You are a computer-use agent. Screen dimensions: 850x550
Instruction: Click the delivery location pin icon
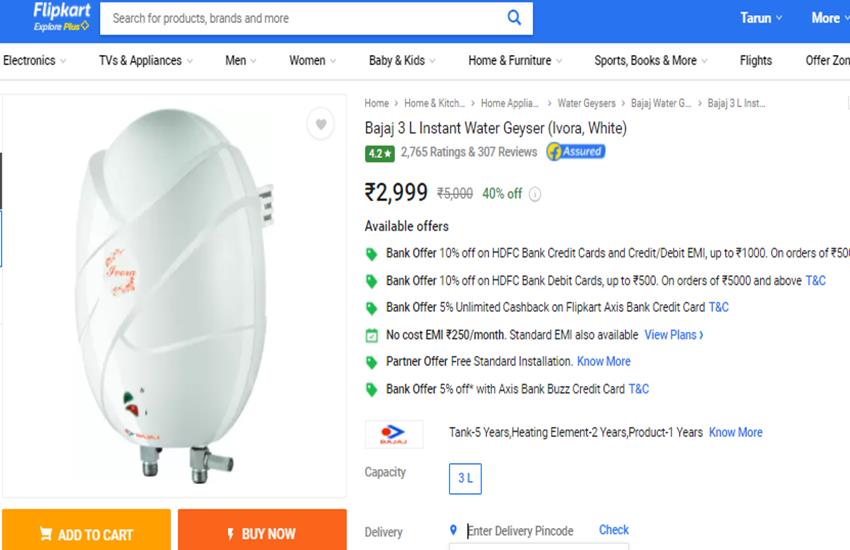(x=453, y=530)
